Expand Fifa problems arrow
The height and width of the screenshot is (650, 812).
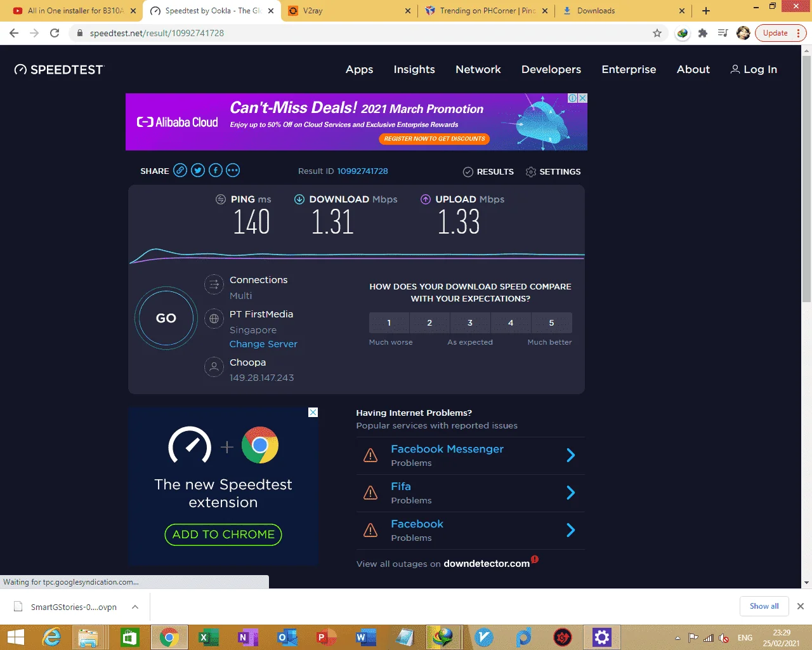[570, 493]
